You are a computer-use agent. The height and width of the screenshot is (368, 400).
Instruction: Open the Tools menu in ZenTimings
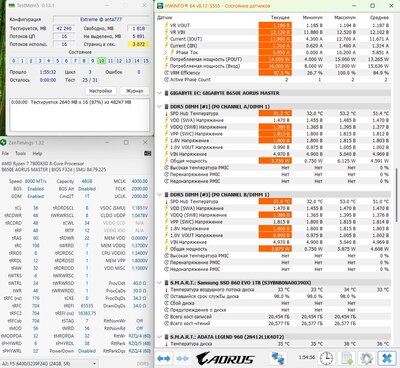20,153
